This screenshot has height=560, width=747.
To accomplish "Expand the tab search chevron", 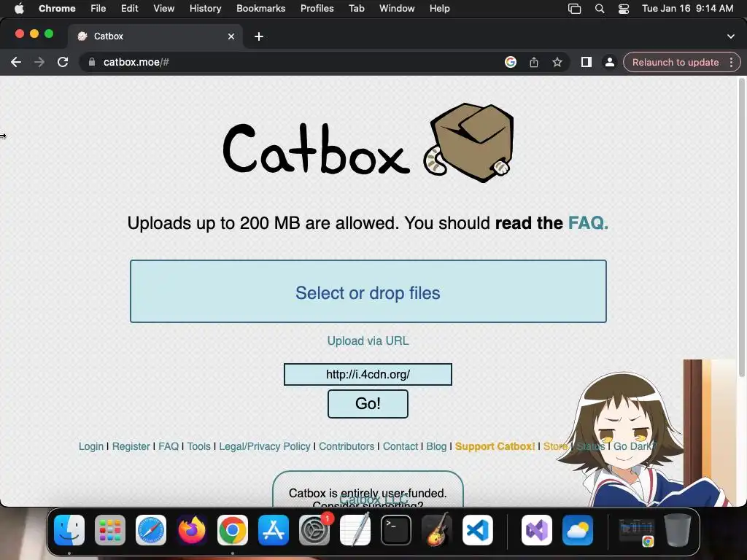I will point(730,36).
